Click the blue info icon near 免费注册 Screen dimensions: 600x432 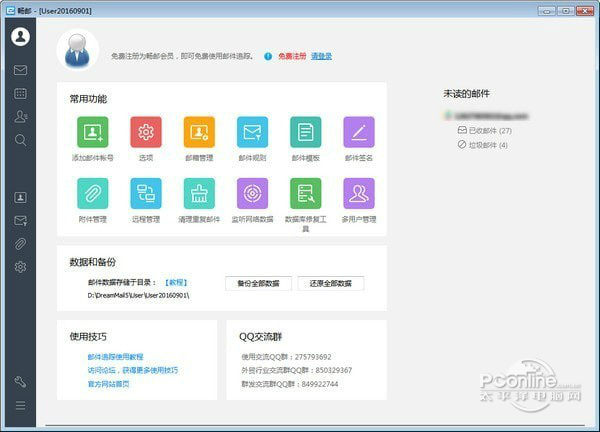click(x=268, y=56)
